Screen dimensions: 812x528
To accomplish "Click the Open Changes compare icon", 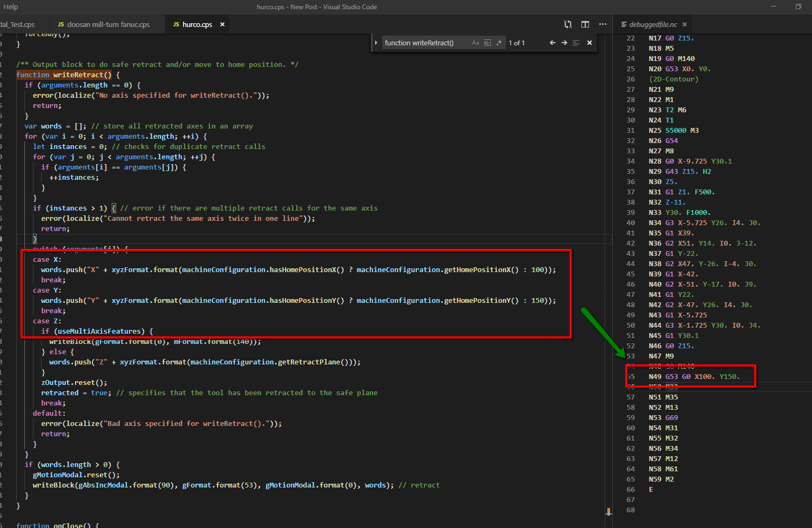I will coord(568,24).
